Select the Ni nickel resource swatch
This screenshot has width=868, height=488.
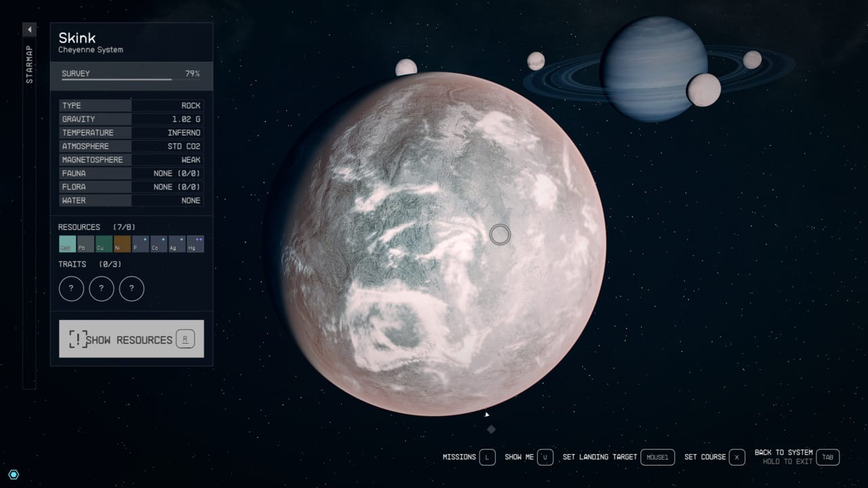(x=122, y=244)
